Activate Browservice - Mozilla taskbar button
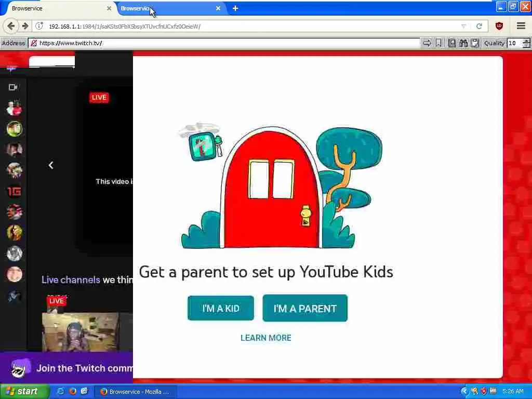 [136, 392]
